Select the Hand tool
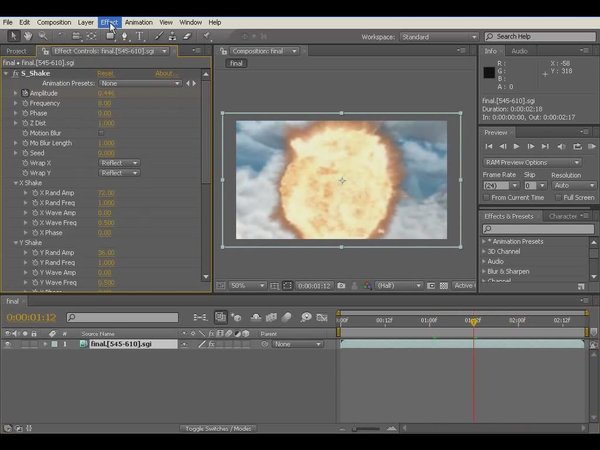This screenshot has width=600, height=450. (27, 36)
